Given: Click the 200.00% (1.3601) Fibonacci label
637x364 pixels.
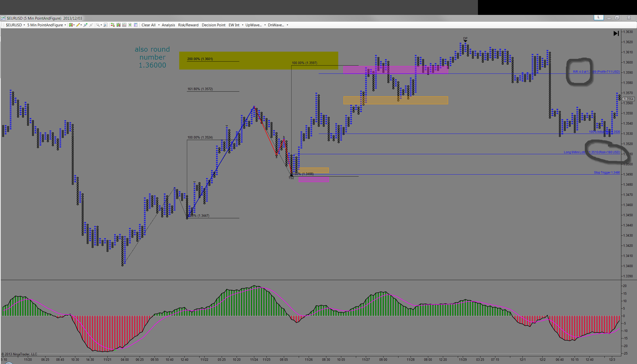Looking at the screenshot, I should pyautogui.click(x=200, y=59).
